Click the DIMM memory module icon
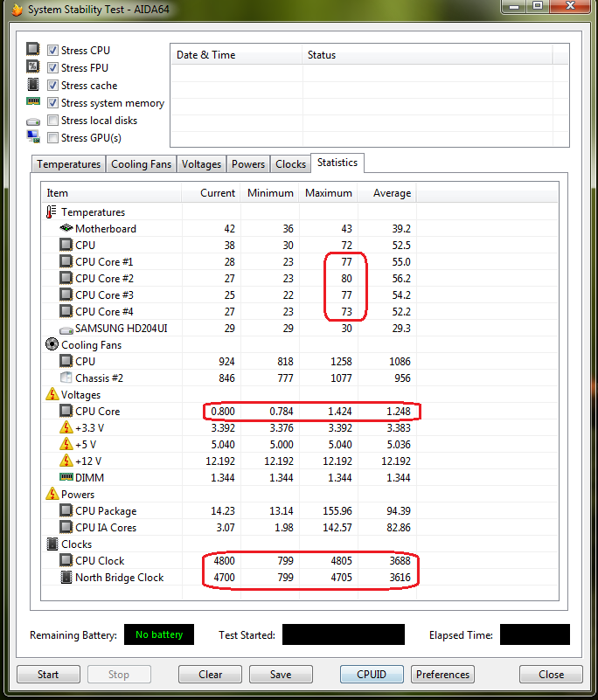 point(66,477)
